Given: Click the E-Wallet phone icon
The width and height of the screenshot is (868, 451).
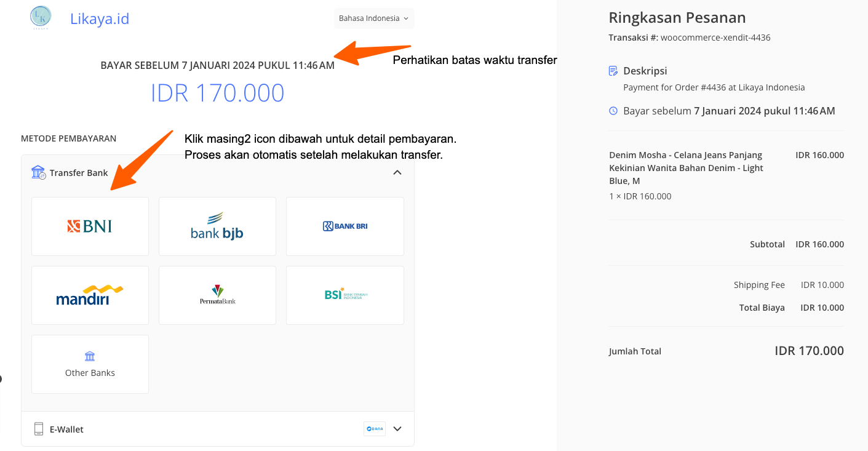Looking at the screenshot, I should pos(39,429).
